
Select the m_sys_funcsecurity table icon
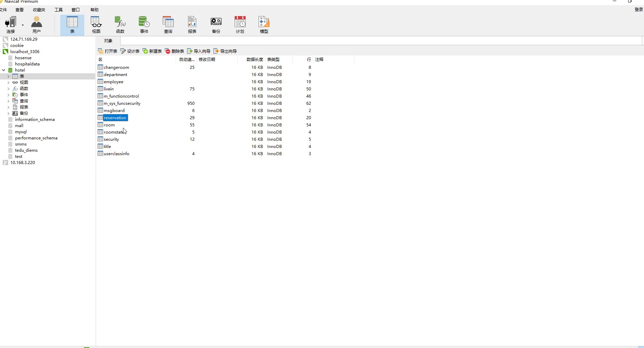(100, 103)
